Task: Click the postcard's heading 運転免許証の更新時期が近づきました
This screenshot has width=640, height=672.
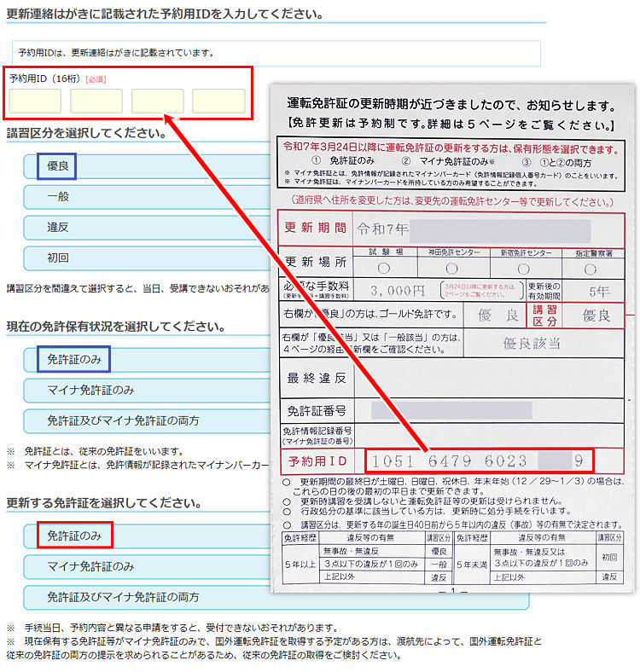Action: point(451,106)
